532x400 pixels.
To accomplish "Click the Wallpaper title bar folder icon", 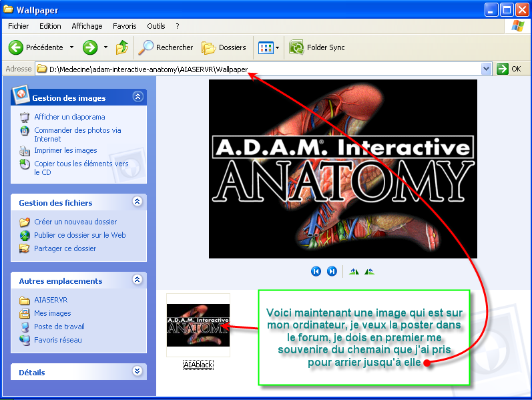I will pyautogui.click(x=9, y=9).
